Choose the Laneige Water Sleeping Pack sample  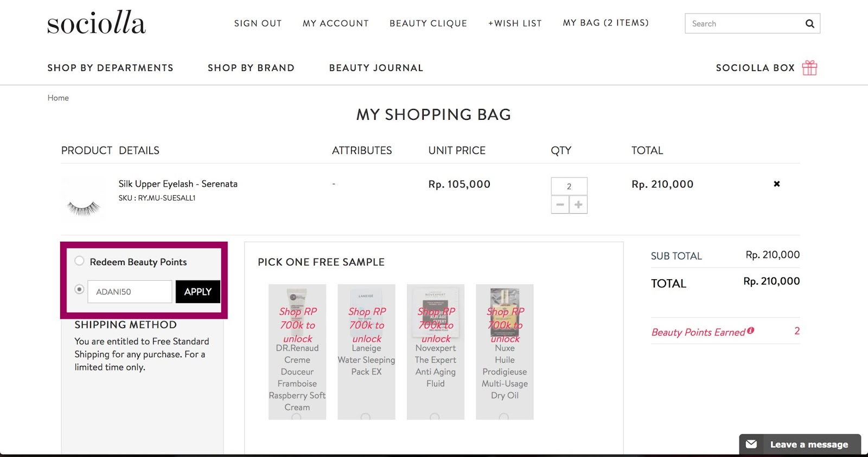click(366, 416)
